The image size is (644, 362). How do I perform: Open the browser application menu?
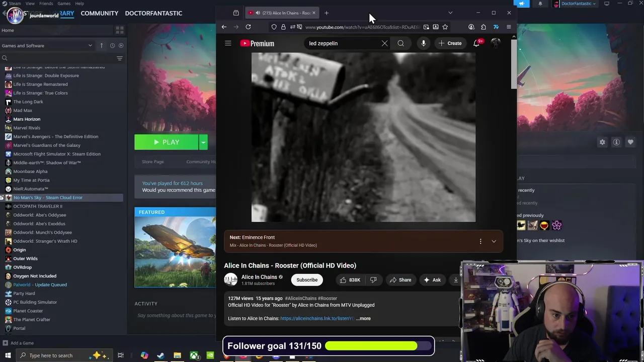(509, 27)
